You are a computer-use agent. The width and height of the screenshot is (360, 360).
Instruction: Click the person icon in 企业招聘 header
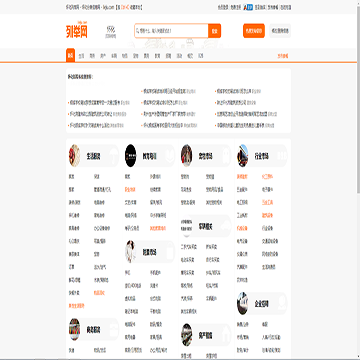point(282,304)
